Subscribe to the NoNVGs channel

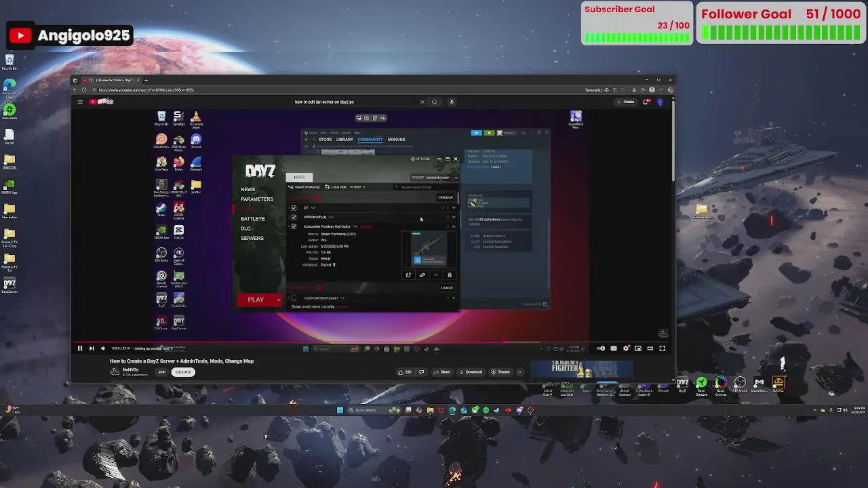tap(183, 371)
